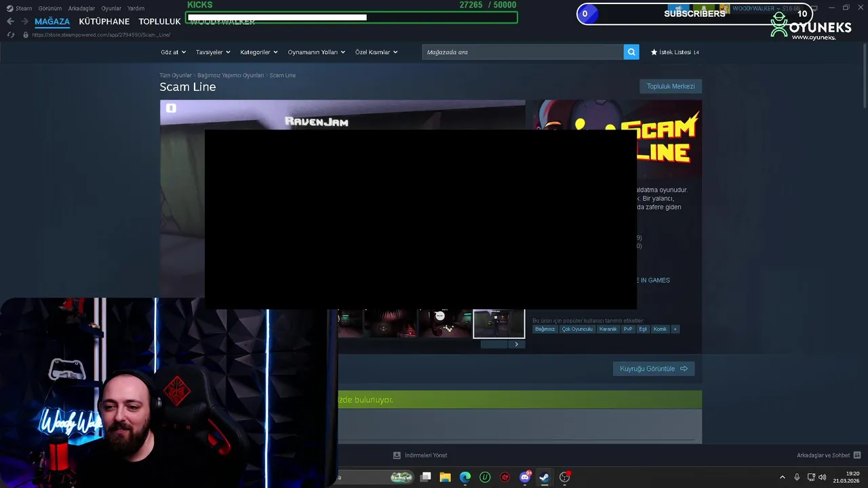Open the red bug-shaped app in taskbar
This screenshot has height=488, width=868.
[505, 477]
